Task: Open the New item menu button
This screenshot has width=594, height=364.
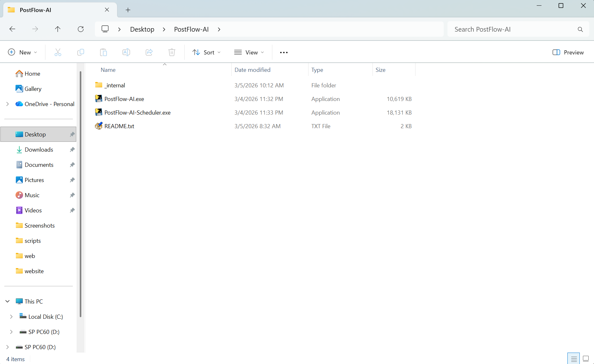Action: click(22, 52)
